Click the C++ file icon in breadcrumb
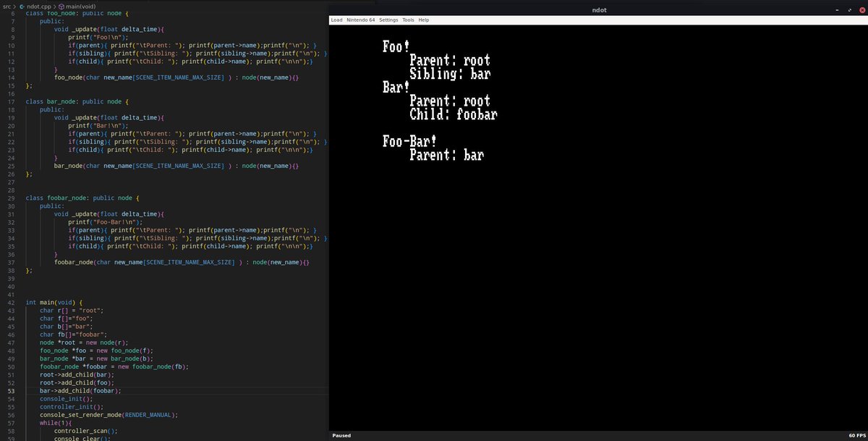This screenshot has width=868, height=441. pos(22,6)
